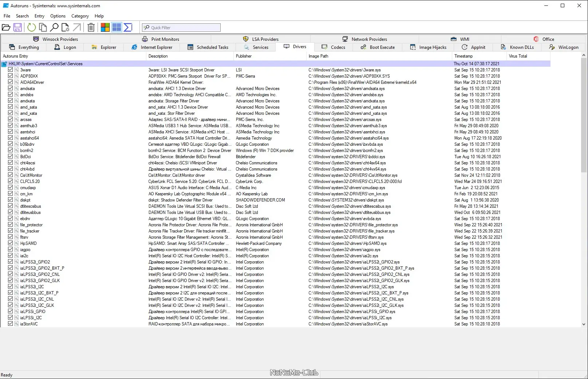Sort by the Timestamp column header

point(479,56)
